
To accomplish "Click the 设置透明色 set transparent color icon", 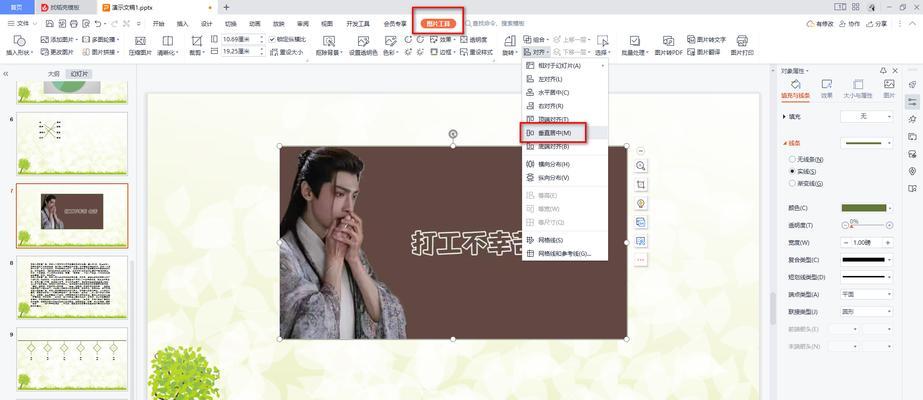I will point(363,41).
